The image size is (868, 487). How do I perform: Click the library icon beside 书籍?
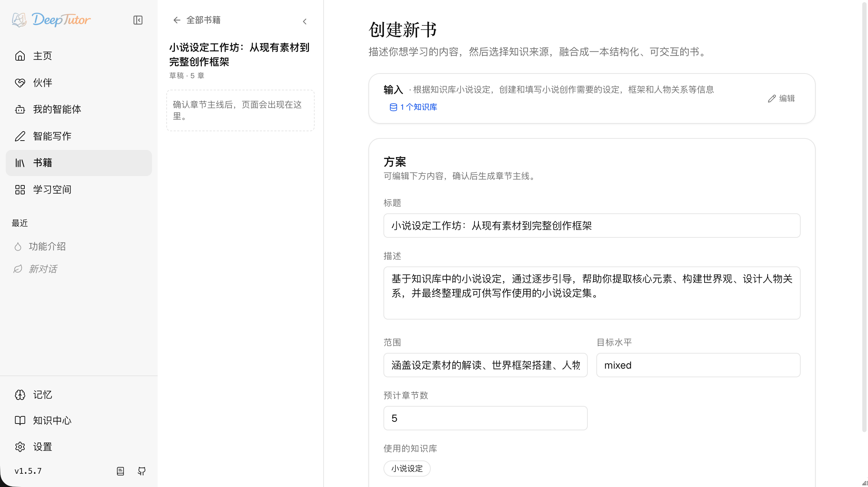point(20,163)
